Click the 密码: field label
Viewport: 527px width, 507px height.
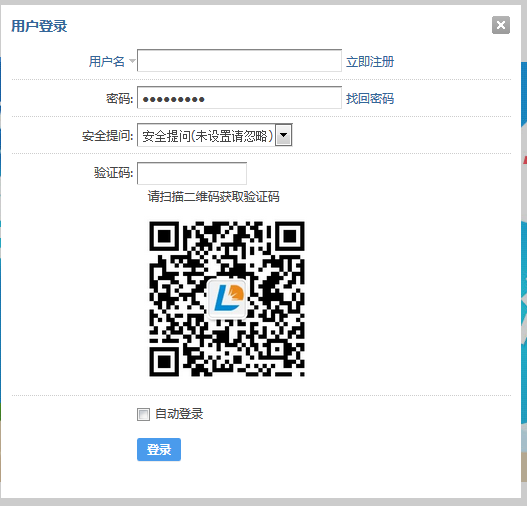pos(120,99)
